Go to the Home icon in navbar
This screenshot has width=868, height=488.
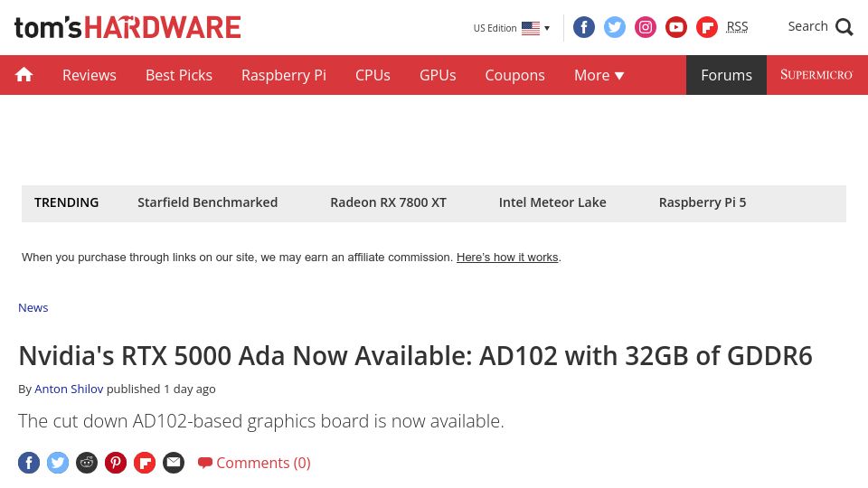coord(24,75)
